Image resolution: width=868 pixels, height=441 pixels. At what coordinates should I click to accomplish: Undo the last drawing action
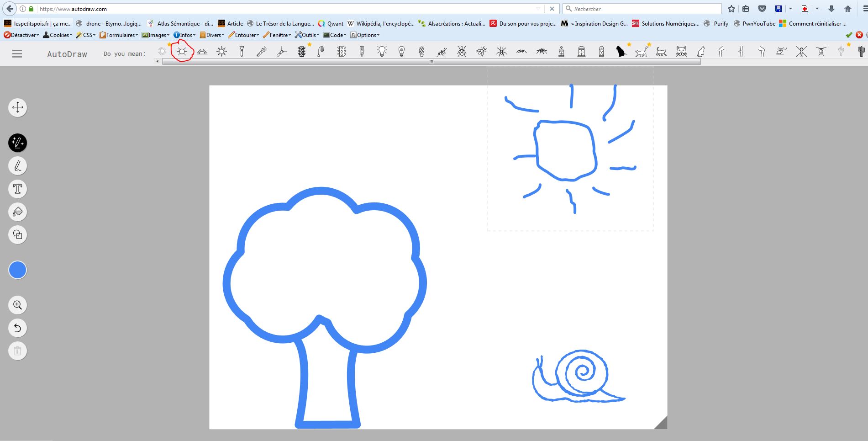[x=18, y=328]
